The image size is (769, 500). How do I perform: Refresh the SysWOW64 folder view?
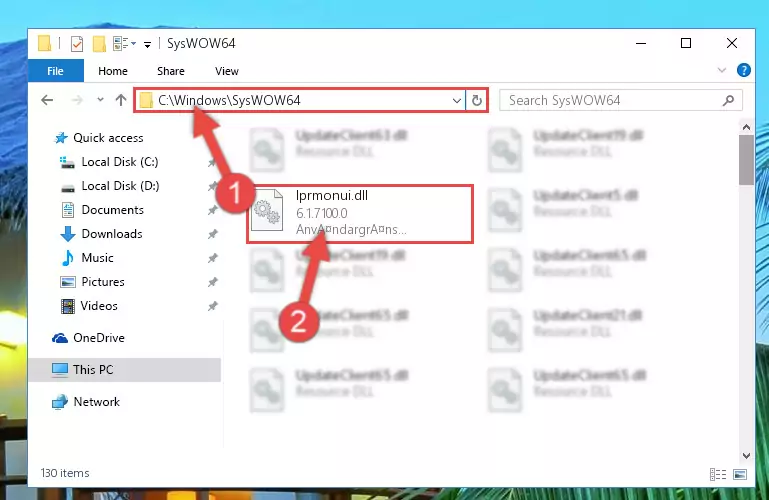[477, 100]
